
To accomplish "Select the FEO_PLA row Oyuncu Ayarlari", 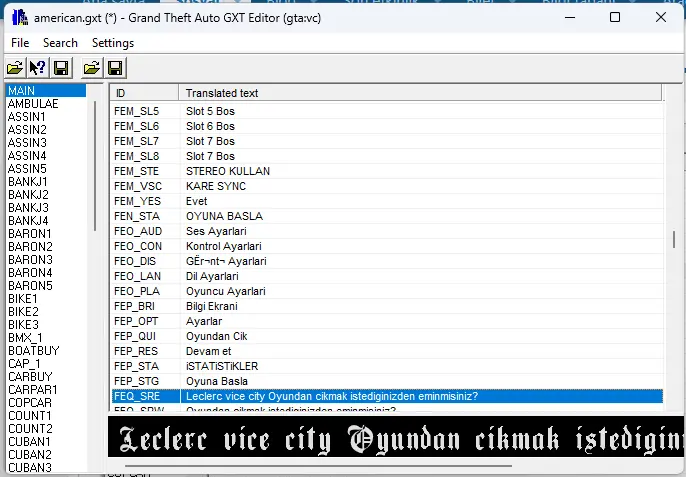I will pyautogui.click(x=387, y=291).
